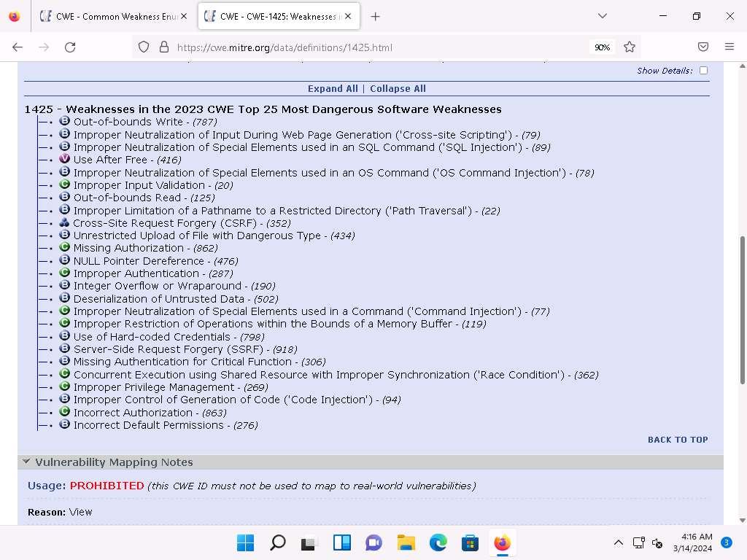Open the list all tabs dropdown

pos(602,16)
